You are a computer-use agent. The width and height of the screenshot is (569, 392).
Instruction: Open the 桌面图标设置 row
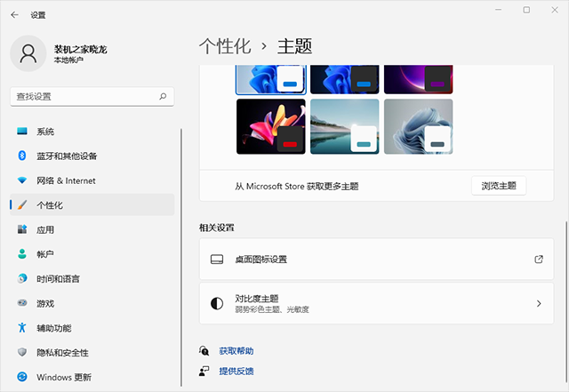[376, 260]
